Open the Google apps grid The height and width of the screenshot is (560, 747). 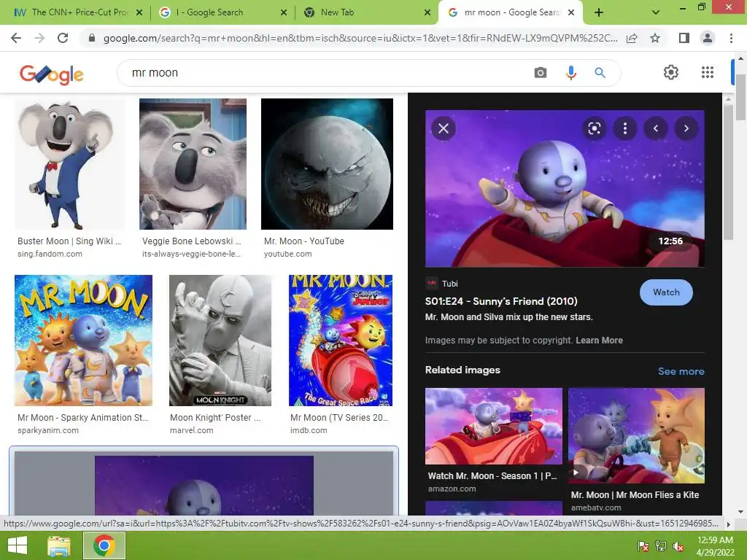coord(708,72)
